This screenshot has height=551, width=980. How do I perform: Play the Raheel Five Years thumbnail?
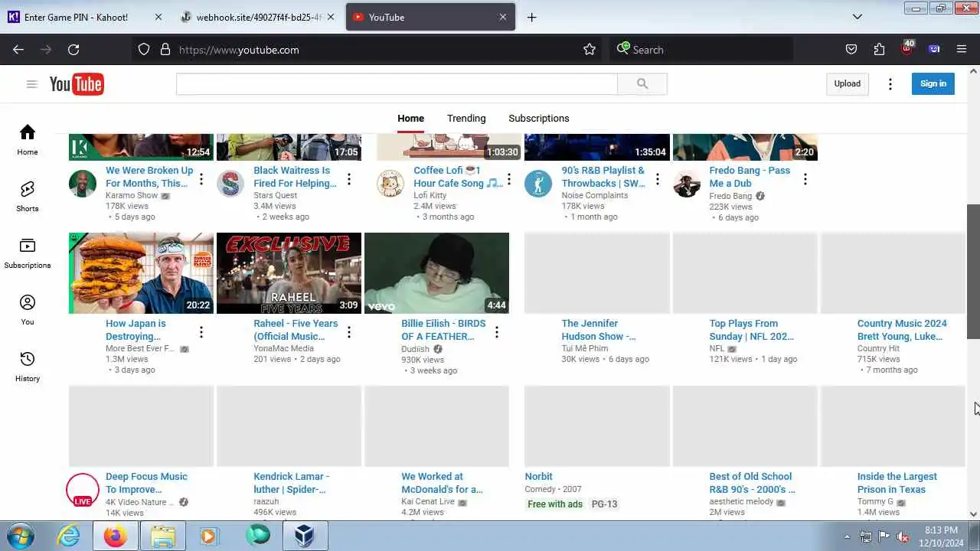coord(289,273)
